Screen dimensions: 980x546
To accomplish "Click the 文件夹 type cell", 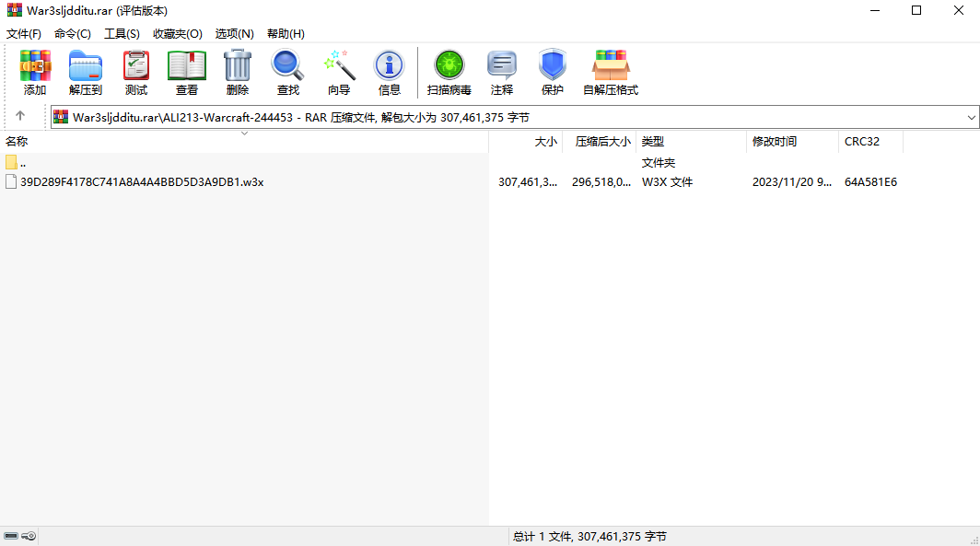I will pyautogui.click(x=659, y=162).
